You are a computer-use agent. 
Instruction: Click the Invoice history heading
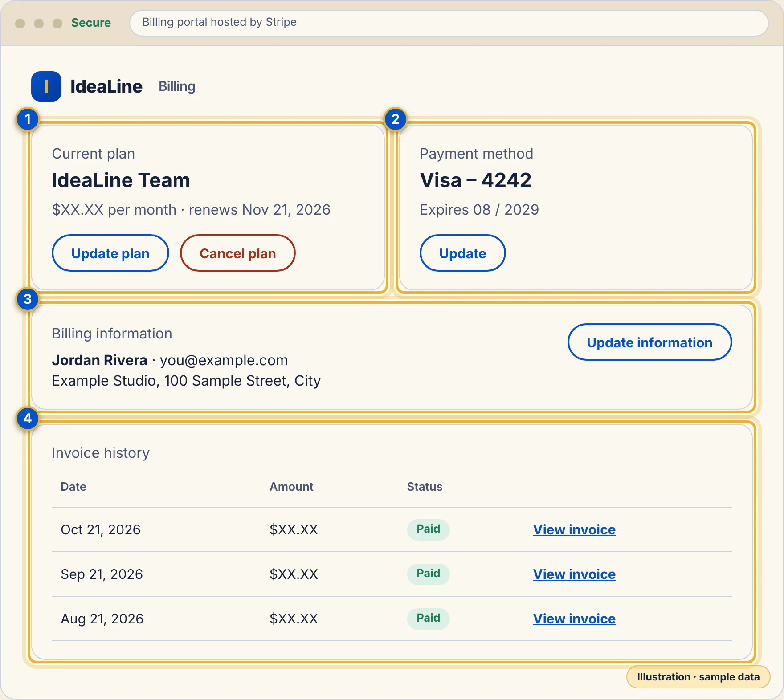[x=101, y=453]
